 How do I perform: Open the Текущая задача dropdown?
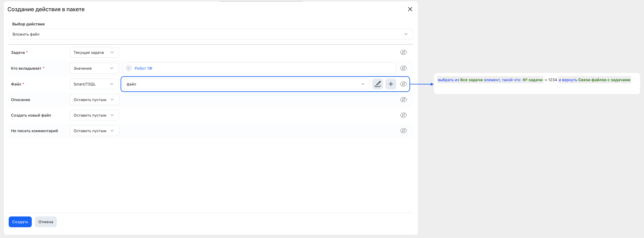pos(94,52)
